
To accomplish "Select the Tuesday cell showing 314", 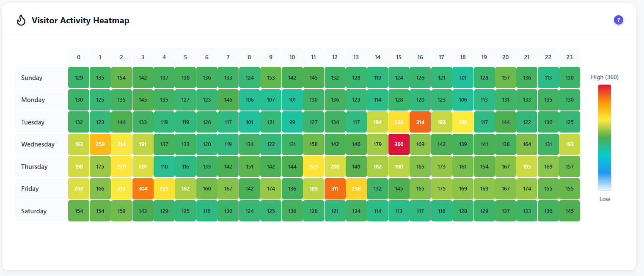I will [x=420, y=122].
